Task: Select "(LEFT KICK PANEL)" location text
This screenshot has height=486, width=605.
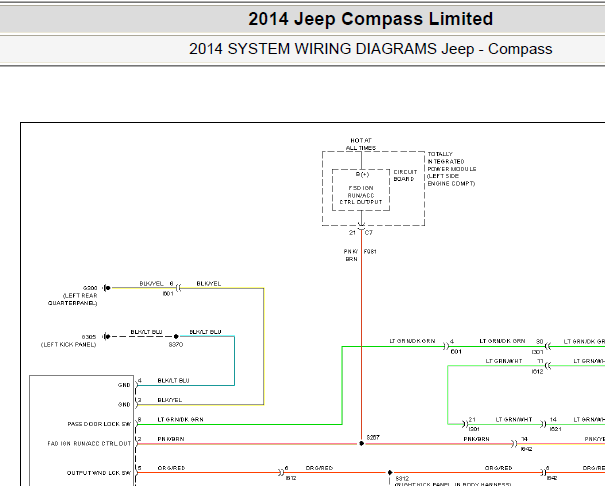Action: click(x=68, y=344)
